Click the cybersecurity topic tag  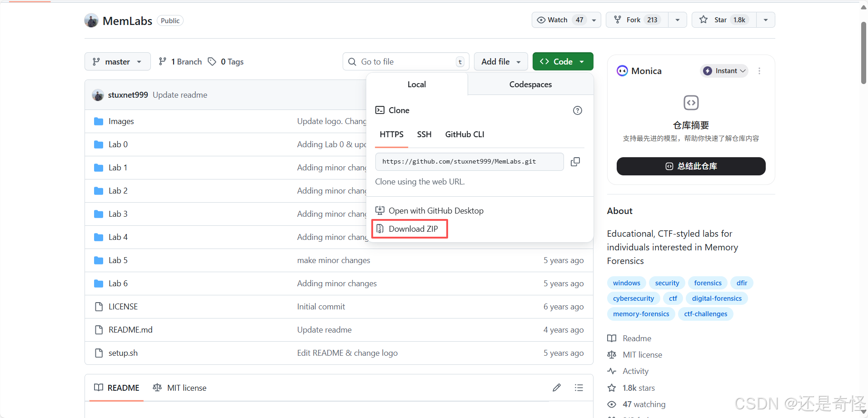tap(634, 299)
